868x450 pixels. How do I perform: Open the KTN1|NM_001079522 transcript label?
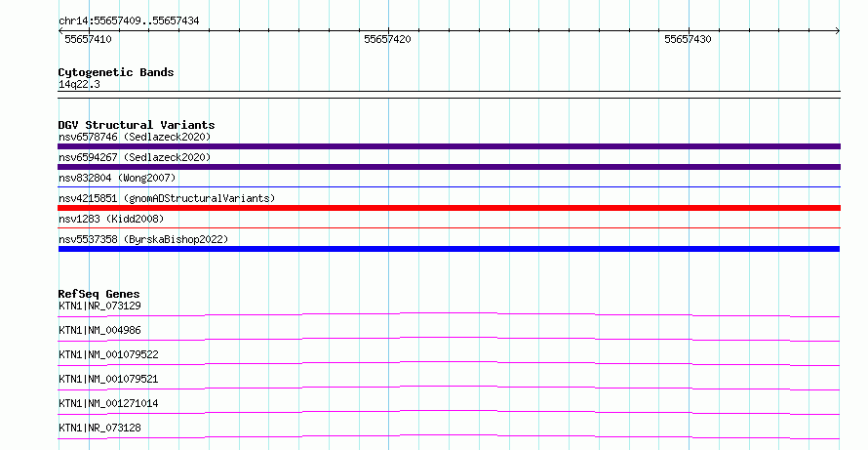[x=108, y=354]
